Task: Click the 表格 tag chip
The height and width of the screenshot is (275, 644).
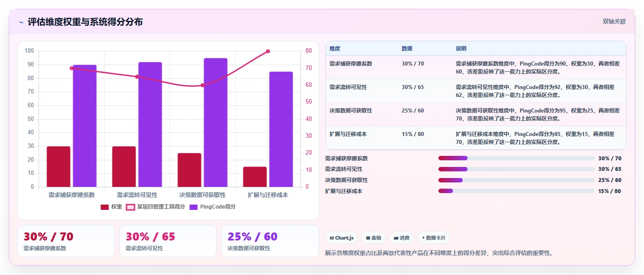Action: coord(374,238)
